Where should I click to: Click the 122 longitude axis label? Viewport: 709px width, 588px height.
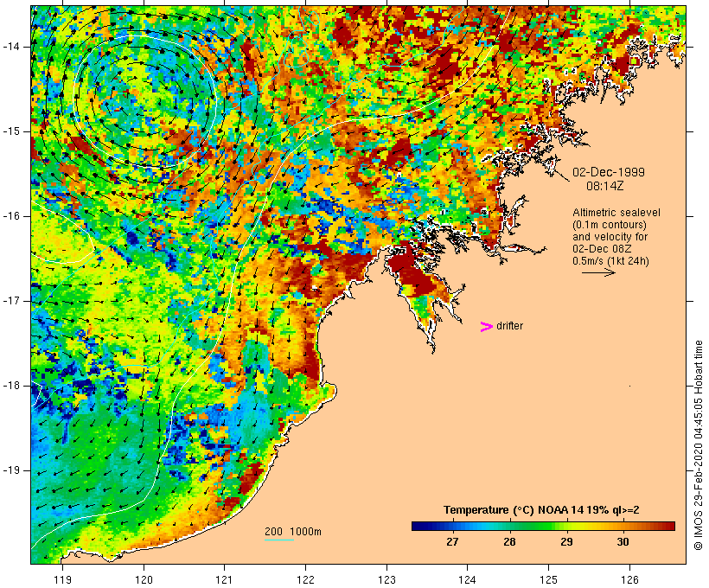[305, 579]
